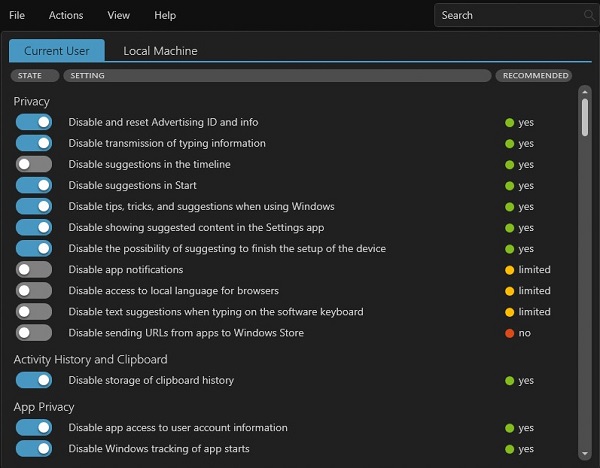600x468 pixels.
Task: Toggle app access to user account information
Action: click(34, 427)
